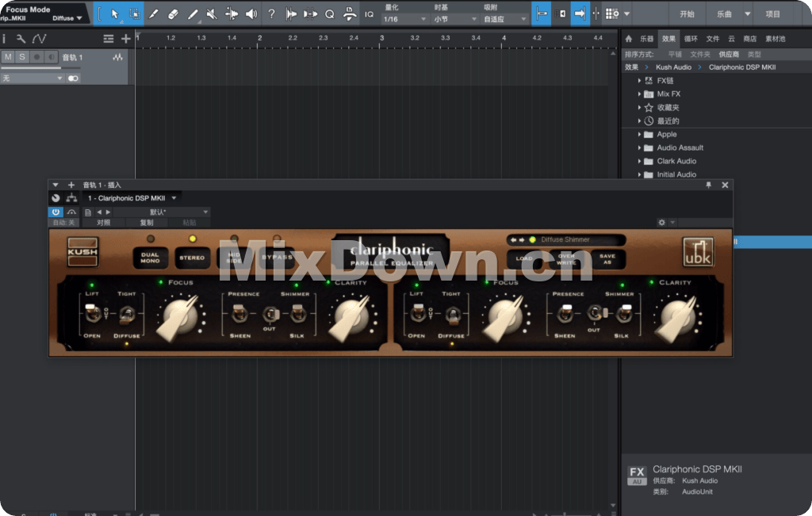
Task: Show automation curve icon
Action: [x=39, y=39]
